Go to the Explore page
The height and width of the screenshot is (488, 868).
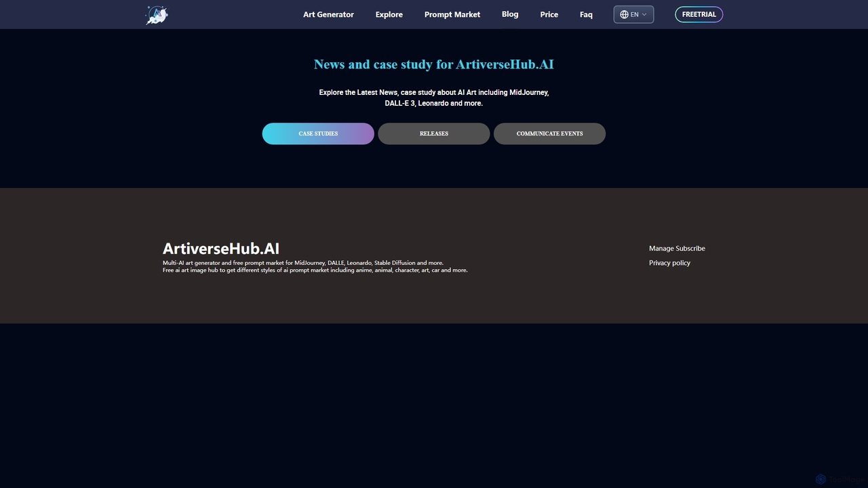pyautogui.click(x=389, y=14)
